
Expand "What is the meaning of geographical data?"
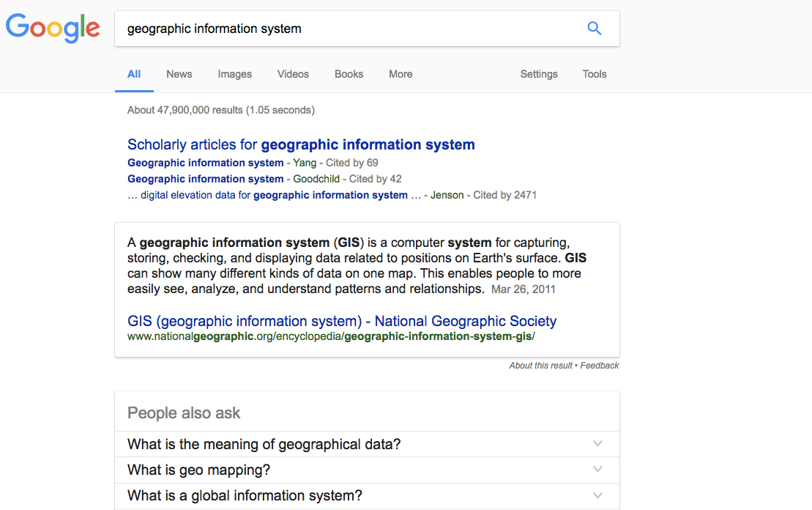[x=367, y=444]
